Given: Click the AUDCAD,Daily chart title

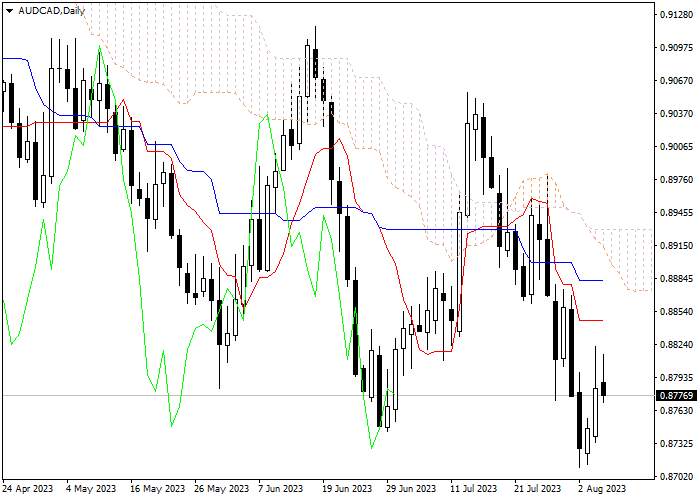Looking at the screenshot, I should (x=51, y=11).
